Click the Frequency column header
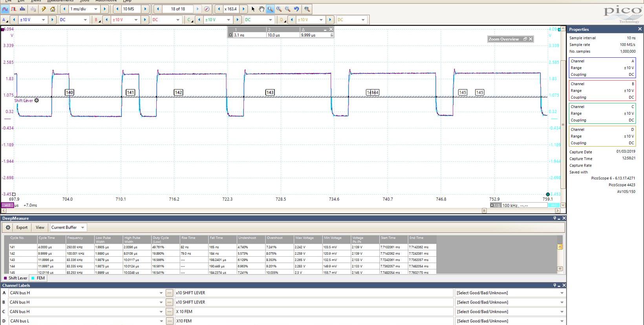The width and height of the screenshot is (644, 325). (x=80, y=239)
